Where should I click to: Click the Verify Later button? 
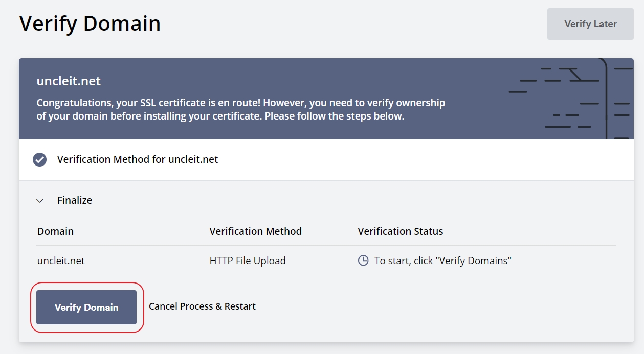(x=590, y=24)
